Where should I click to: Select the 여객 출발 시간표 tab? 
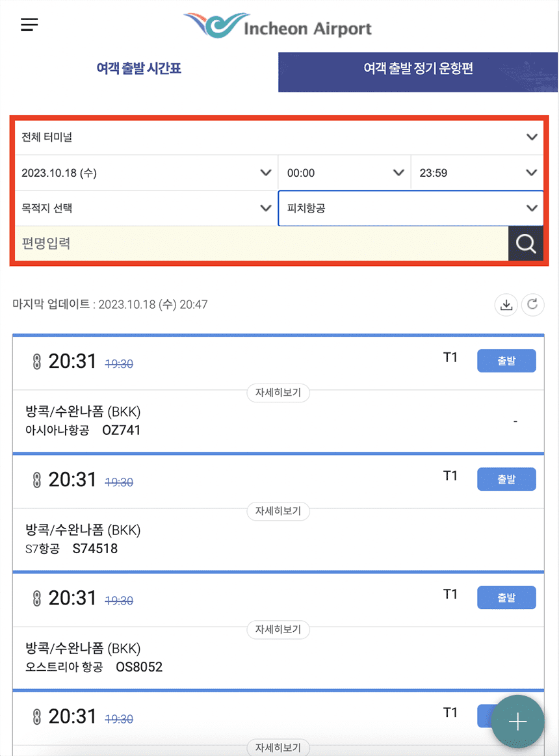pos(138,68)
